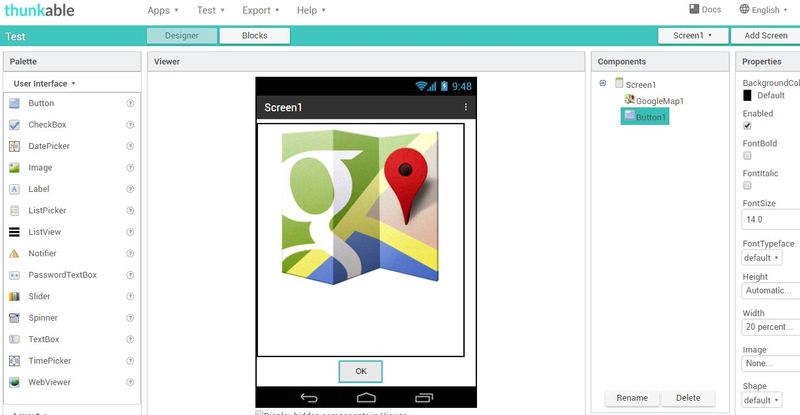Click the FontSize 14.0 field

point(770,219)
